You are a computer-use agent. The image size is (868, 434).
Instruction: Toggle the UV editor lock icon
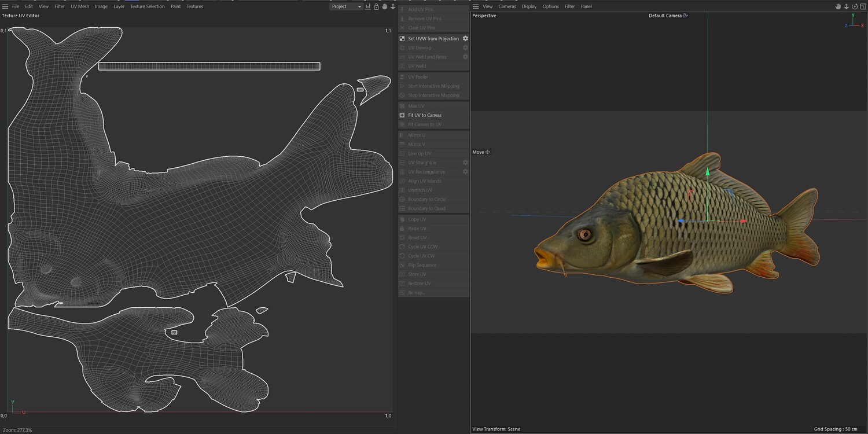[x=376, y=6]
